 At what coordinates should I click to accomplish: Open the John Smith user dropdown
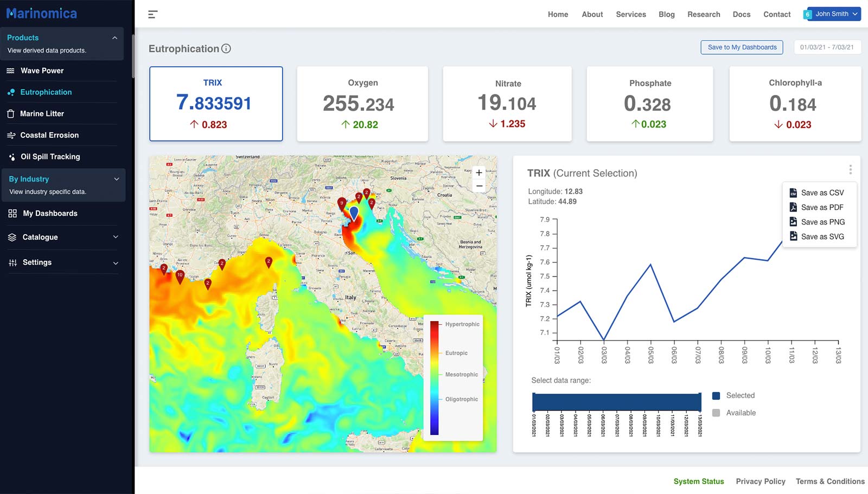pos(833,14)
